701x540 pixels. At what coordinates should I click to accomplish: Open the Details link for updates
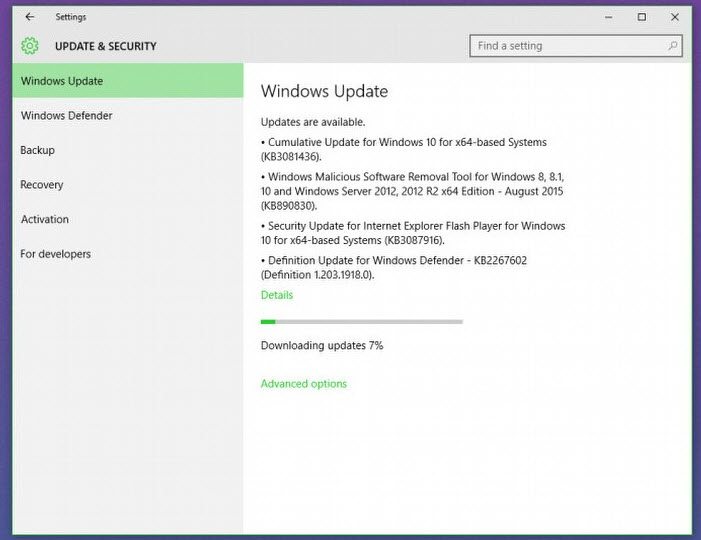coord(277,295)
